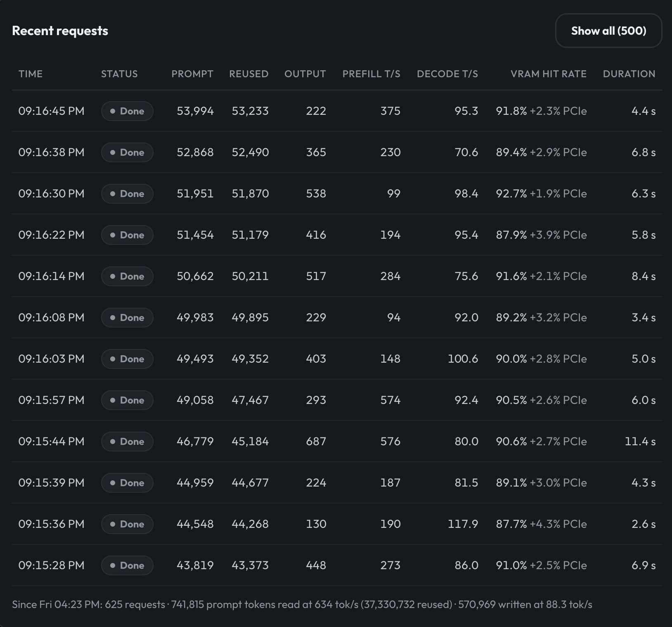Screen dimensions: 672x627
Task: Click the Done badge in the 09:15:44 PM row
Action: pos(127,442)
